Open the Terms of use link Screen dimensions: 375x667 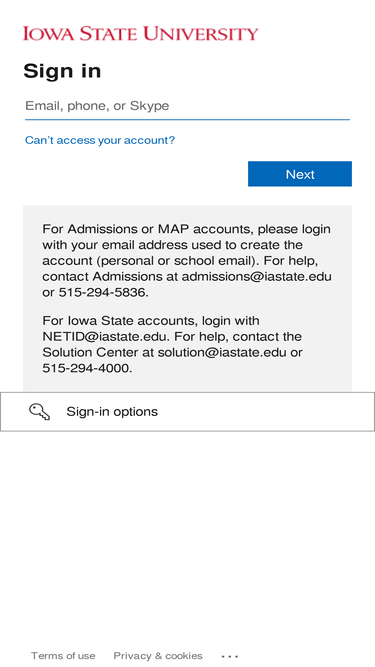click(x=63, y=656)
